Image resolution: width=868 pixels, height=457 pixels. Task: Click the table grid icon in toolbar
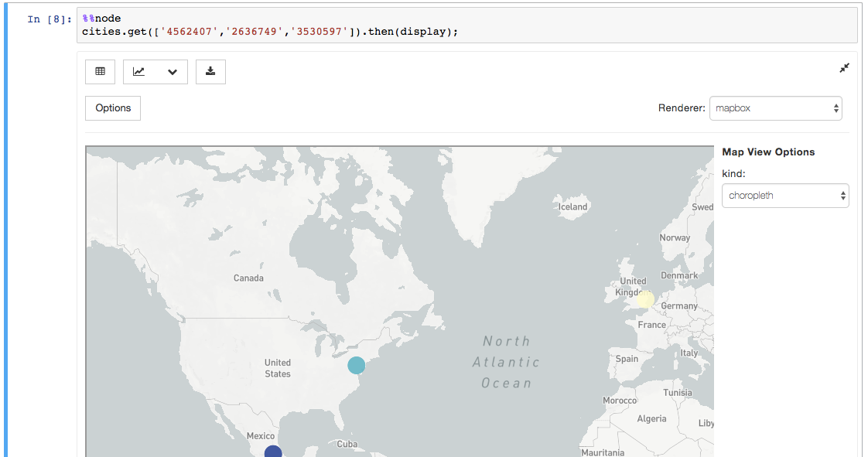(100, 71)
